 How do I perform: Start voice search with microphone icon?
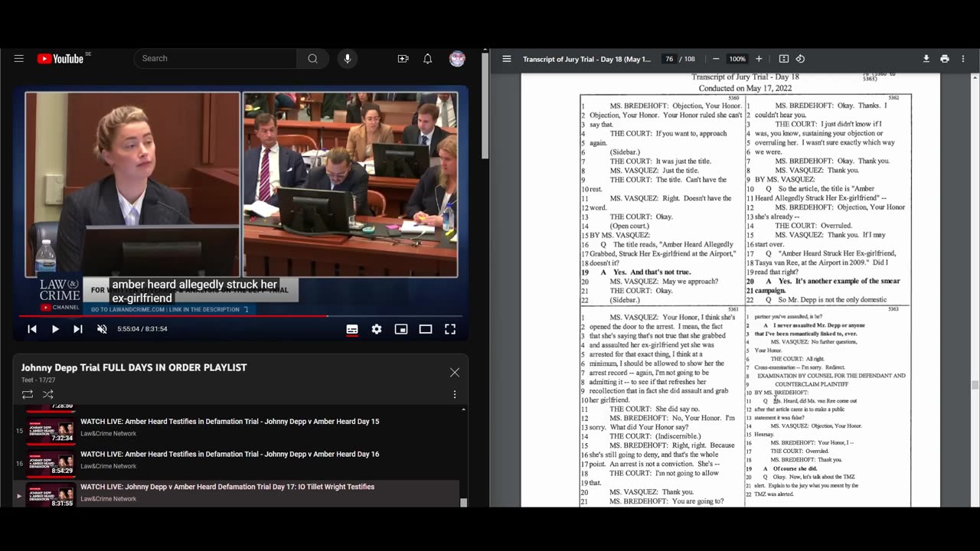click(348, 59)
